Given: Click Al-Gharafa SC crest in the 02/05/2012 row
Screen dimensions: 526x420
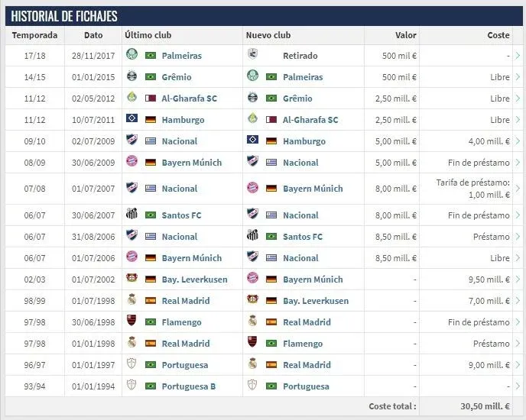Looking at the screenshot, I should click(131, 99).
